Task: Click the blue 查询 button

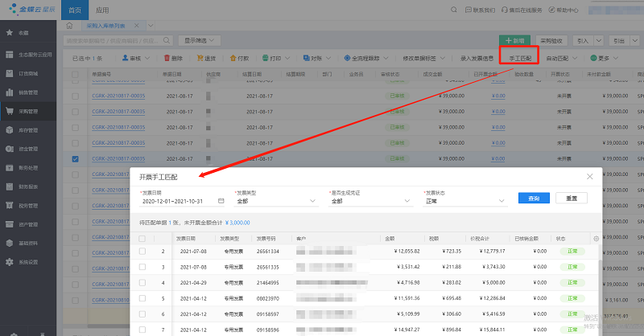Action: coord(533,198)
